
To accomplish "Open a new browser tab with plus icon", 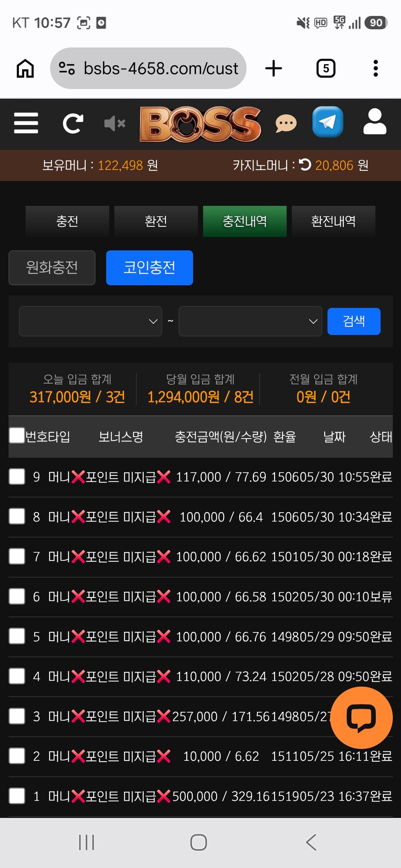I will pyautogui.click(x=273, y=68).
